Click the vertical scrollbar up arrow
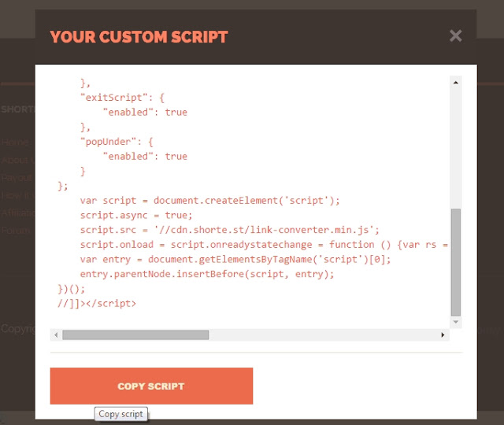504x425 pixels. pos(455,83)
